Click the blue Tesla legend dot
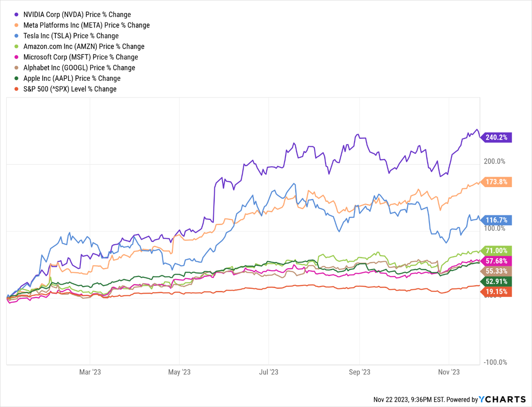Image resolution: width=532 pixels, height=407 pixels. coord(16,36)
